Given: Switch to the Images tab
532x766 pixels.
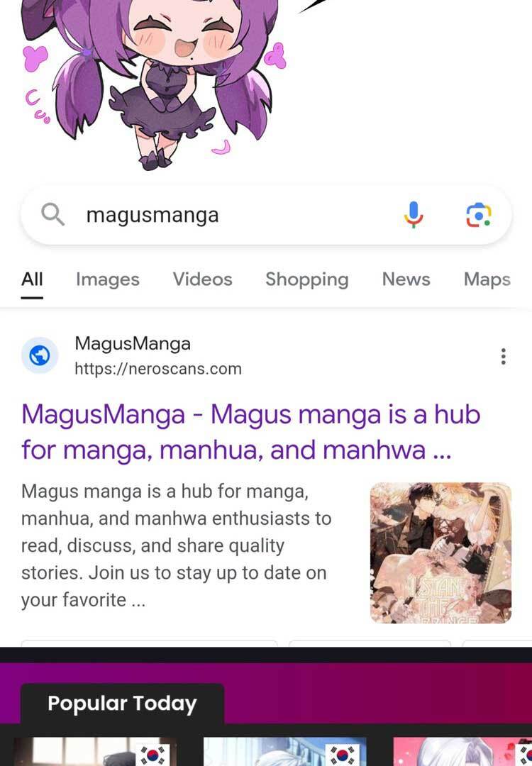Looking at the screenshot, I should 108,279.
